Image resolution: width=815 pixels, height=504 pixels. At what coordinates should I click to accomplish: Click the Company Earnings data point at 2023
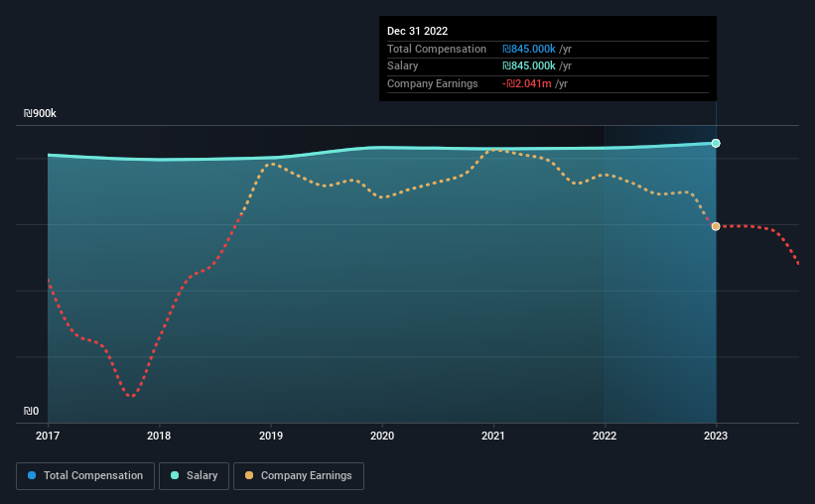point(716,226)
